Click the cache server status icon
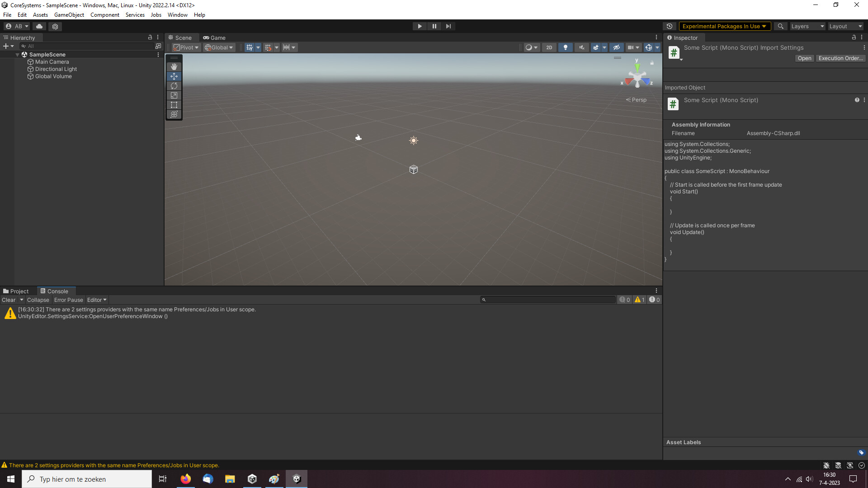868x488 pixels. (838, 465)
